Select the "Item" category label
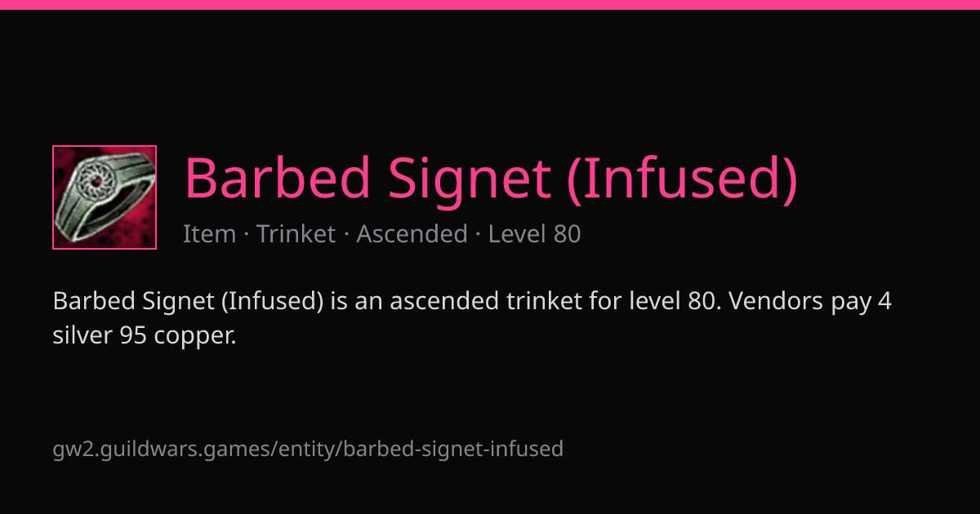Viewport: 980px width, 514px height. coord(209,234)
